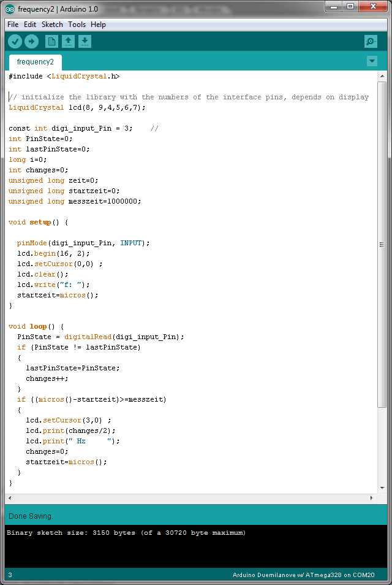Click the Upload arrow button
This screenshot has width=392, height=585.
pyautogui.click(x=32, y=42)
